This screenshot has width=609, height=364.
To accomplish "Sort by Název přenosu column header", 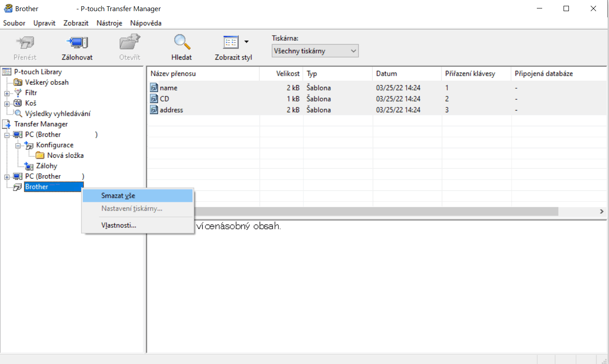I will (204, 74).
